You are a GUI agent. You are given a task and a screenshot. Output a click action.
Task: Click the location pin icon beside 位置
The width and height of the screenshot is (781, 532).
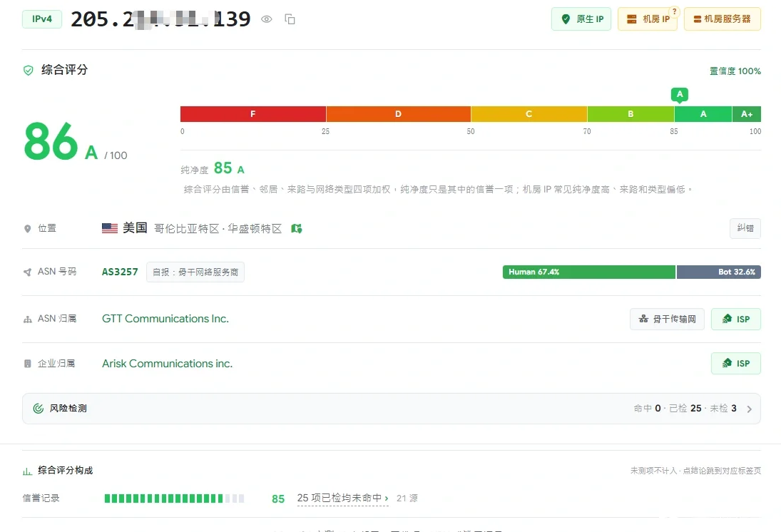point(27,229)
